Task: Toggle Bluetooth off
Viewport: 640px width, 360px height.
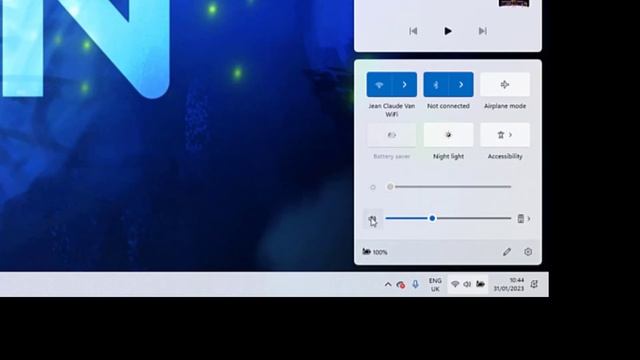Action: (436, 84)
